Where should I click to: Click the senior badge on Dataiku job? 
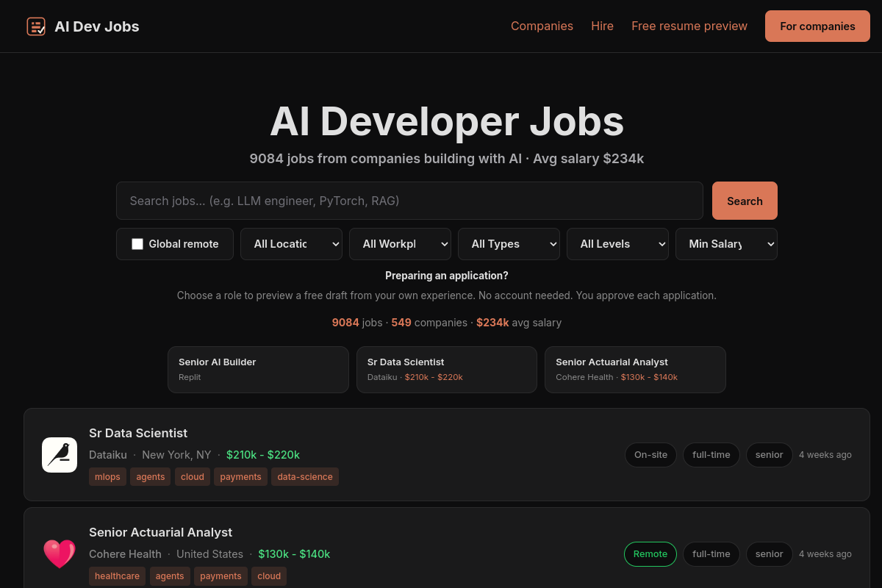point(770,455)
